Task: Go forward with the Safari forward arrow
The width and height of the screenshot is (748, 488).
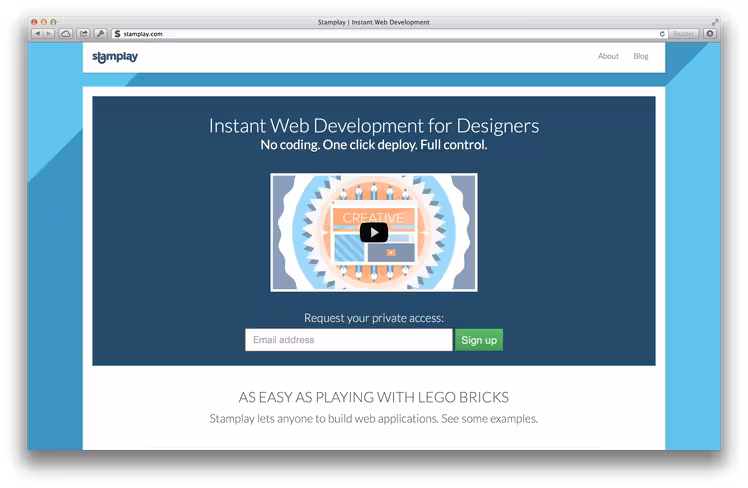Action: [49, 34]
